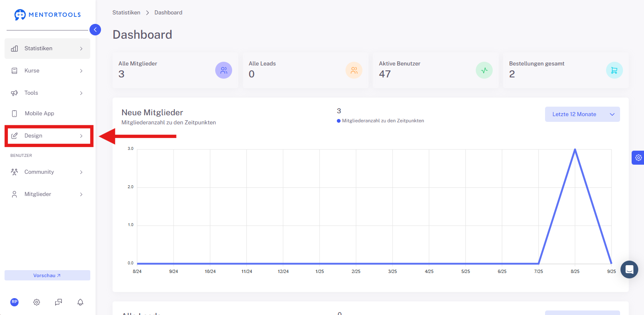Expand the Kurse submenu
Image resolution: width=644 pixels, height=315 pixels.
point(47,71)
